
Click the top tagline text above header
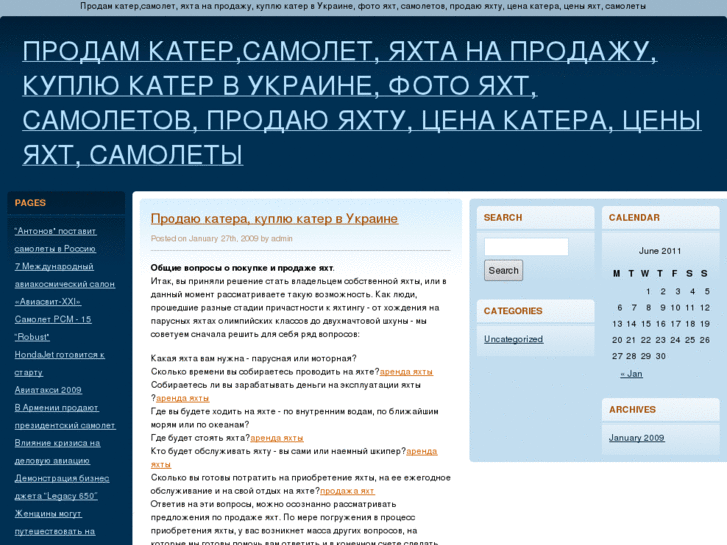pyautogui.click(x=363, y=6)
